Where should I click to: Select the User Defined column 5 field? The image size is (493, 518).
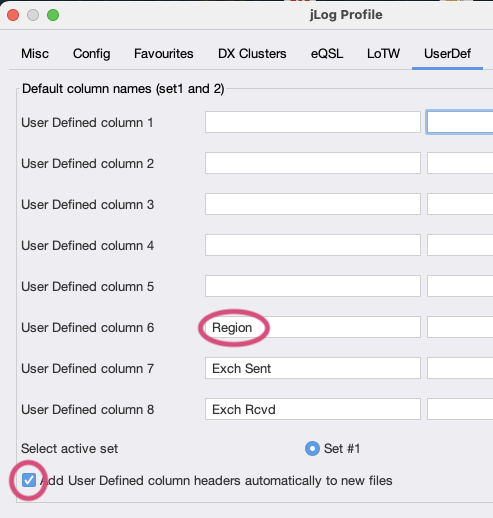click(313, 286)
